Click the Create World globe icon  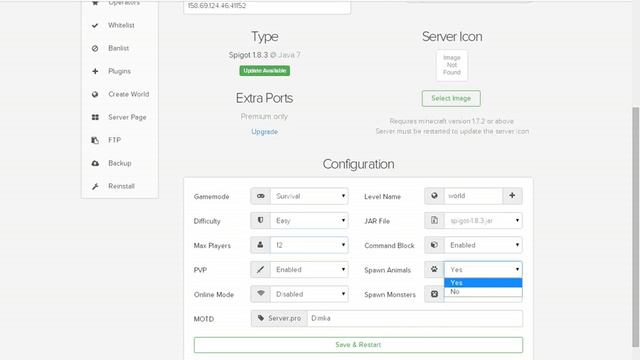(x=95, y=94)
